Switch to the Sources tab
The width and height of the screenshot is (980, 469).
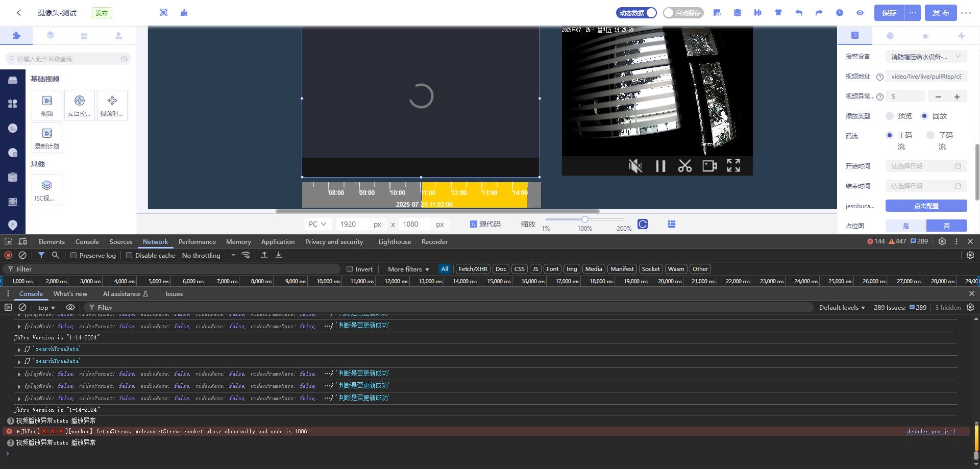121,241
